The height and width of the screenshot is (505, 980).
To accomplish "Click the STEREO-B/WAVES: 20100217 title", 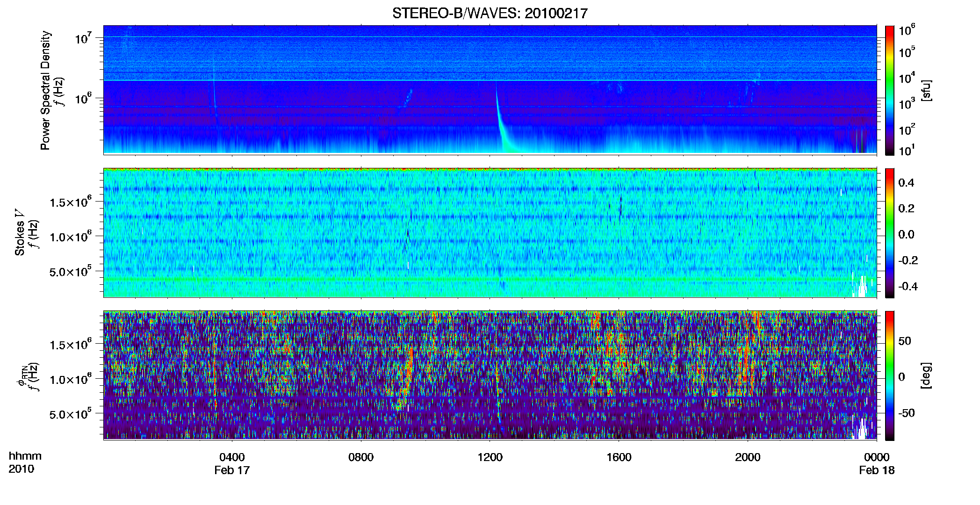I will click(x=490, y=13).
